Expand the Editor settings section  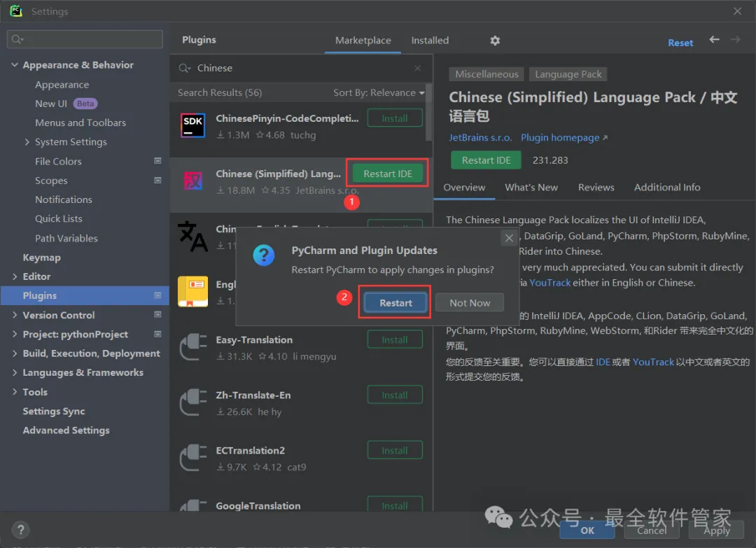(15, 276)
